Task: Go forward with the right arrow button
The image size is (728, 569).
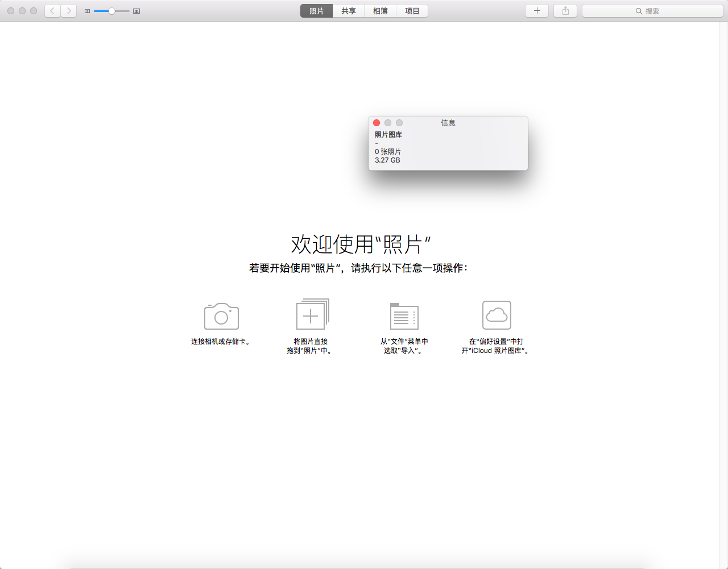Action: (x=69, y=11)
